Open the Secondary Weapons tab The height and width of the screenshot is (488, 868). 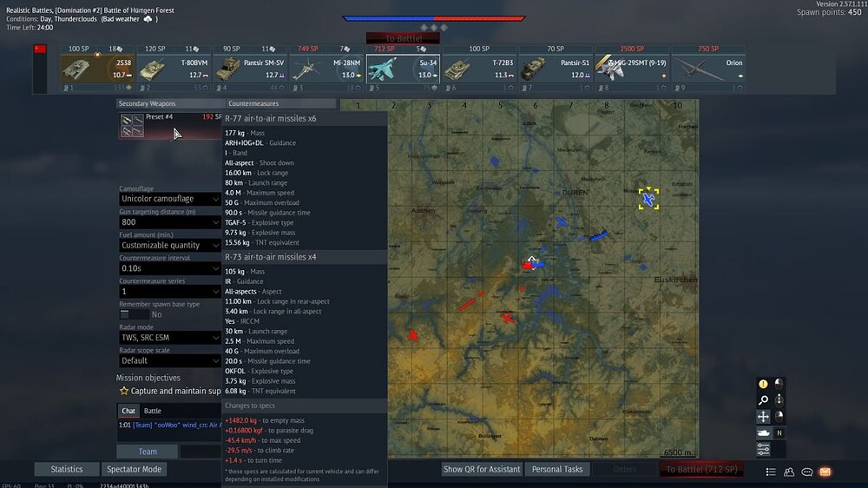[x=170, y=103]
